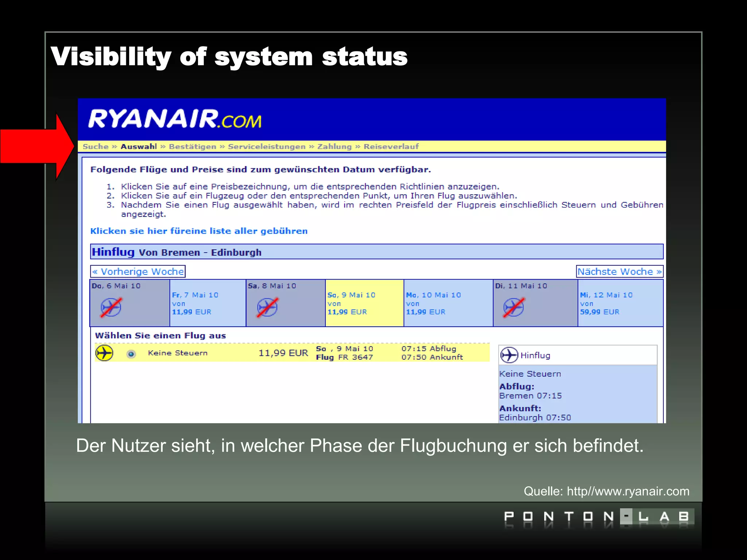Choose Mi, 12 Mai 10 for 59,99 EUR
Image resolution: width=747 pixels, height=560 pixels.
point(620,303)
